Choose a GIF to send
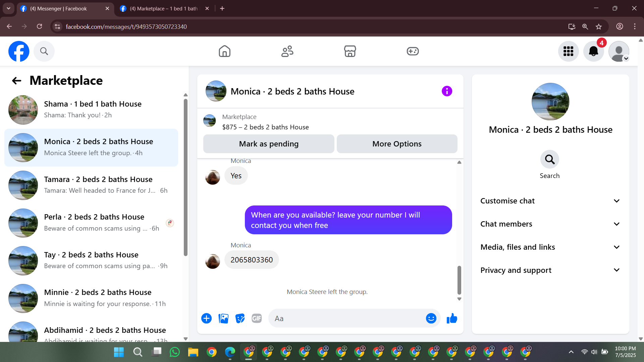This screenshot has width=644, height=362. coord(257,318)
